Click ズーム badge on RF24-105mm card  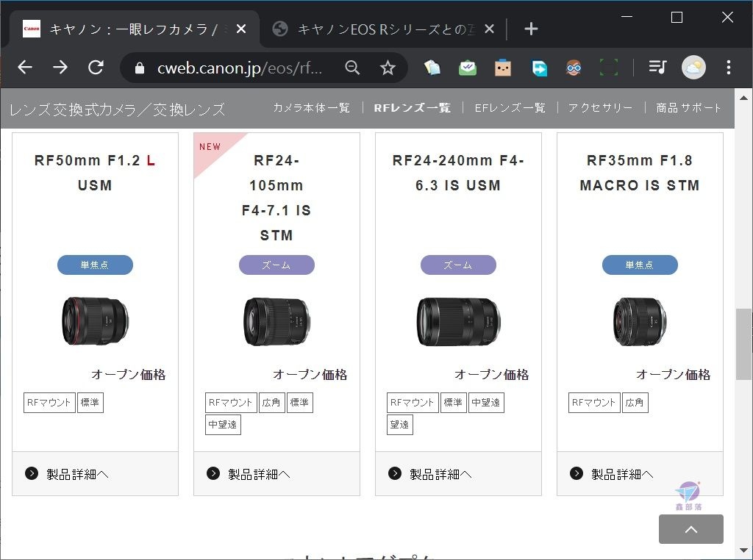coord(276,265)
